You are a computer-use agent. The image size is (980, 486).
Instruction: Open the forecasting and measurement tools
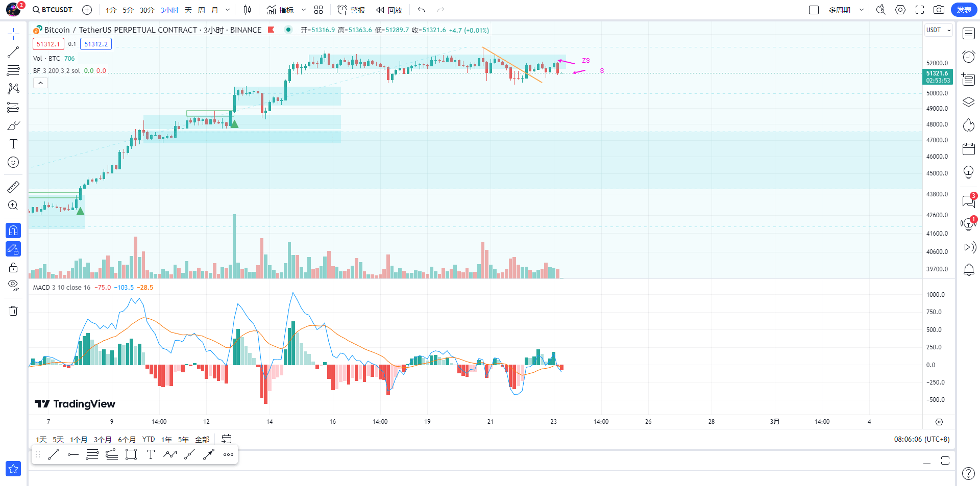coord(13,107)
